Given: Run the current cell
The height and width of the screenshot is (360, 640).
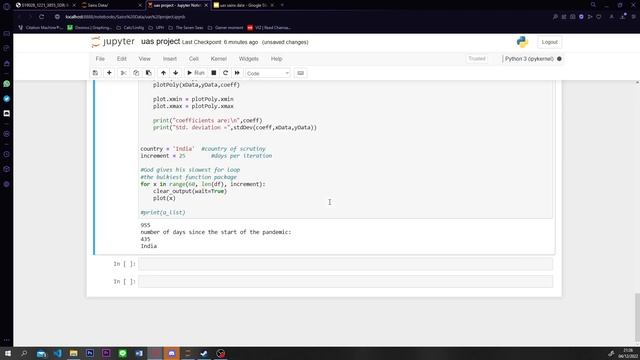Looking at the screenshot, I should pos(196,73).
